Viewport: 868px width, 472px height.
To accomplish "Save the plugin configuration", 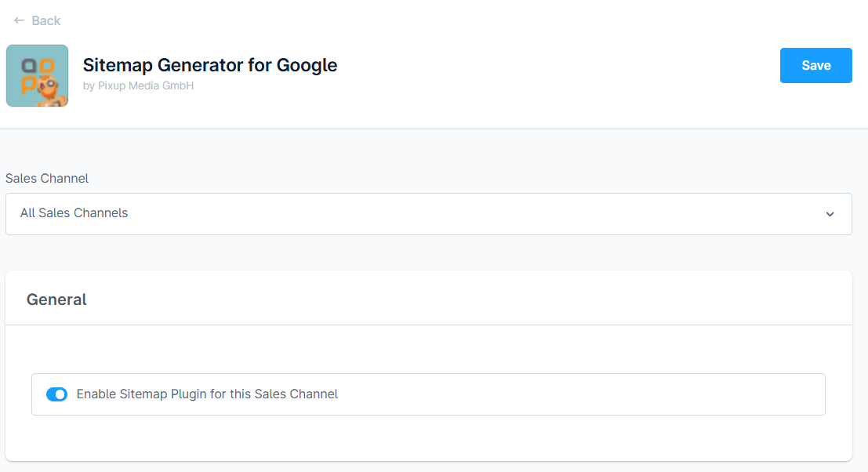I will [815, 65].
